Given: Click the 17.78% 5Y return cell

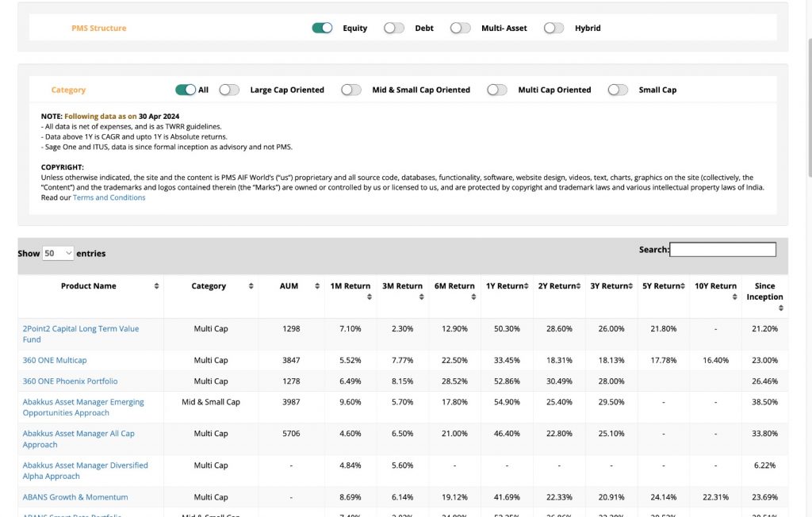Looking at the screenshot, I should [664, 360].
